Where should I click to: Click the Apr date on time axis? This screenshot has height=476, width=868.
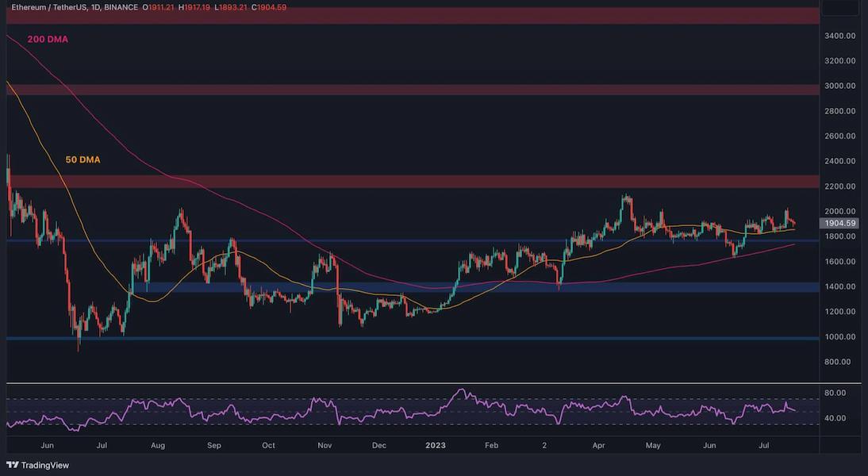click(598, 445)
